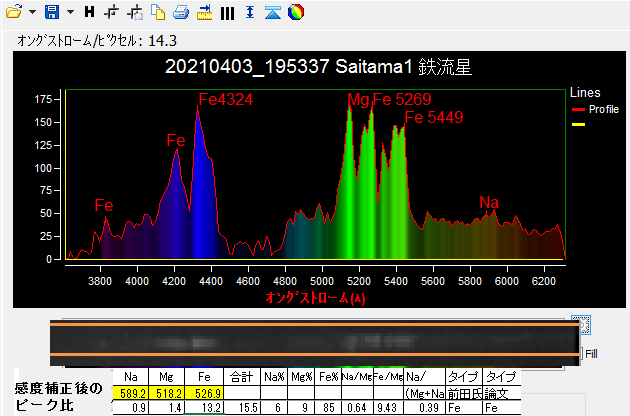Select the 9.43 value under Fe/Mg
This screenshot has width=630, height=416.
[x=388, y=408]
